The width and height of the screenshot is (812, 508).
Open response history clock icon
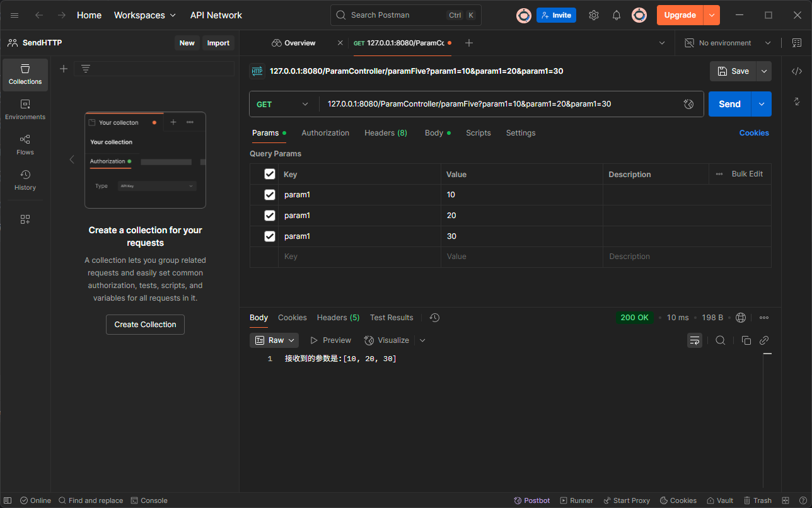tap(434, 318)
